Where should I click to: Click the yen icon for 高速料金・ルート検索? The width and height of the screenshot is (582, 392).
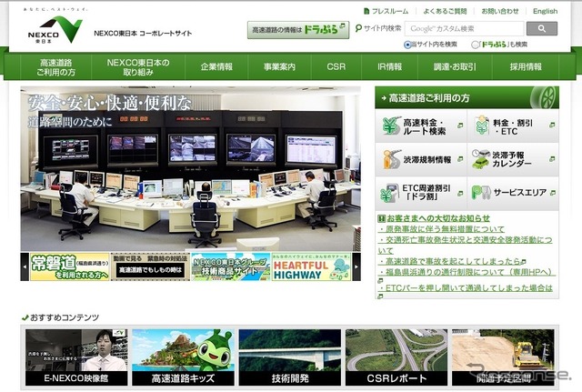(391, 126)
